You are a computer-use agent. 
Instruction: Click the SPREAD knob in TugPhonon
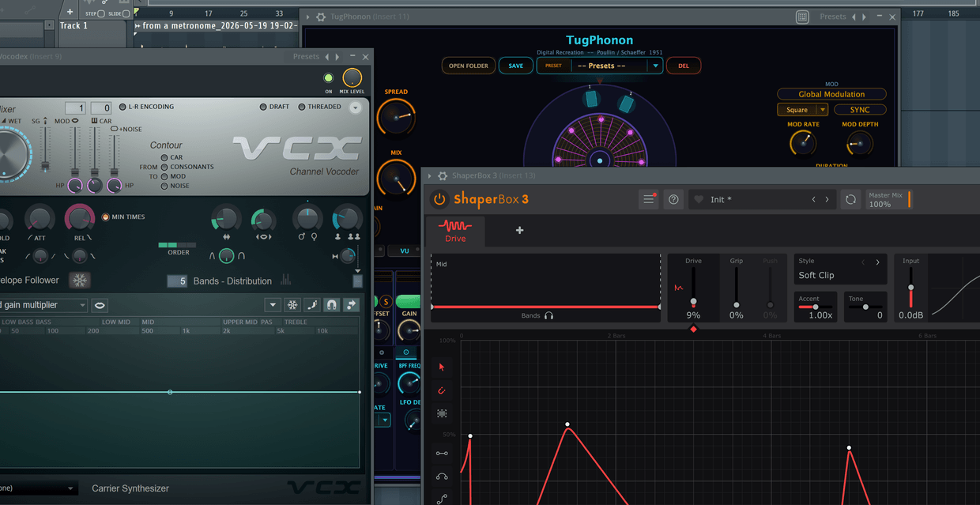tap(396, 118)
